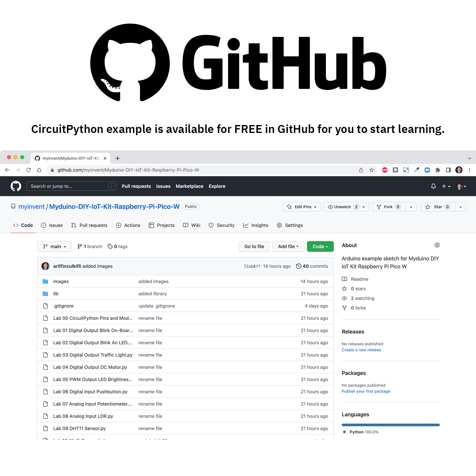Click the Go to file button
The height and width of the screenshot is (476, 476).
[254, 247]
